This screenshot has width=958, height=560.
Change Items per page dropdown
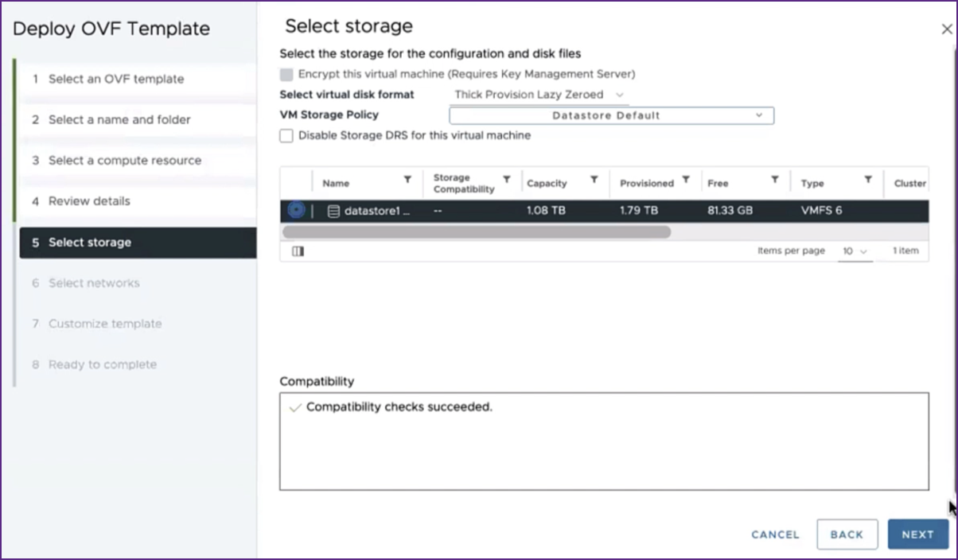(855, 251)
